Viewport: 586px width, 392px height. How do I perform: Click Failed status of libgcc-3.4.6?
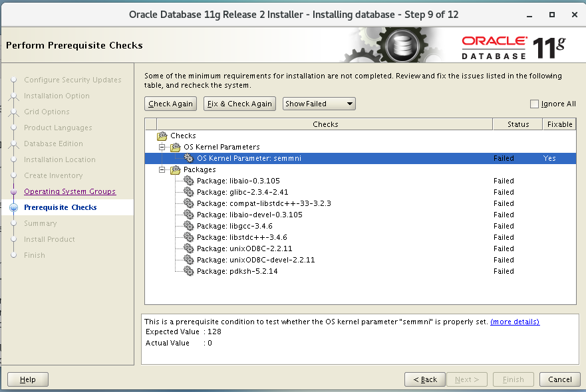[x=504, y=227]
